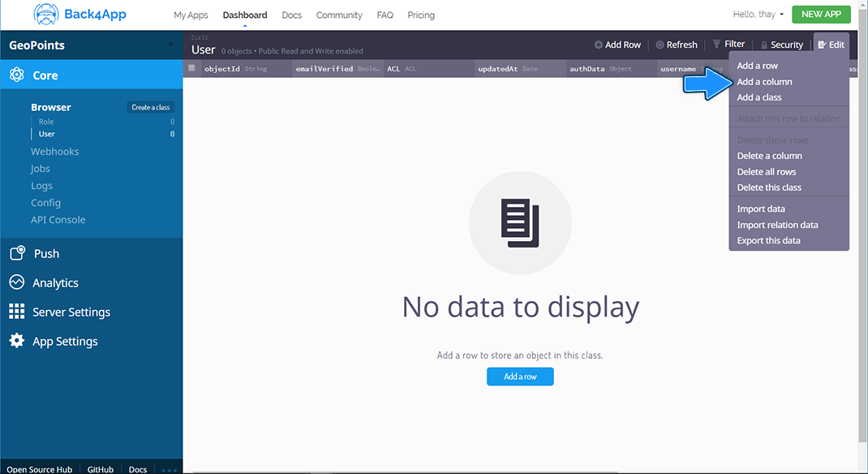Viewport: 868px width, 474px height.
Task: Click the plus icon beside Add Row
Action: pos(599,45)
